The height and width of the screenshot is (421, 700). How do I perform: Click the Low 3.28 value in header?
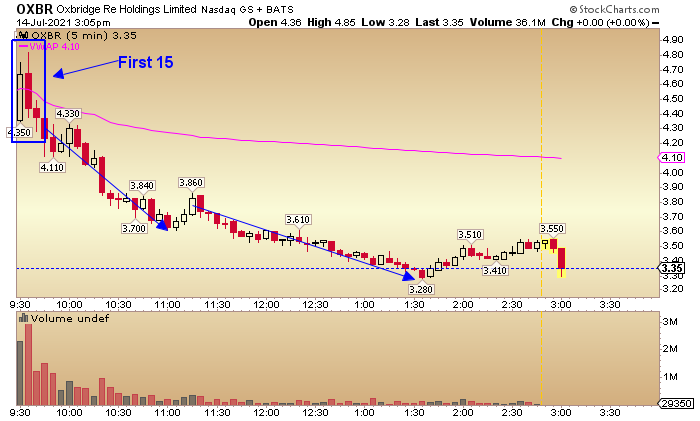[x=385, y=22]
